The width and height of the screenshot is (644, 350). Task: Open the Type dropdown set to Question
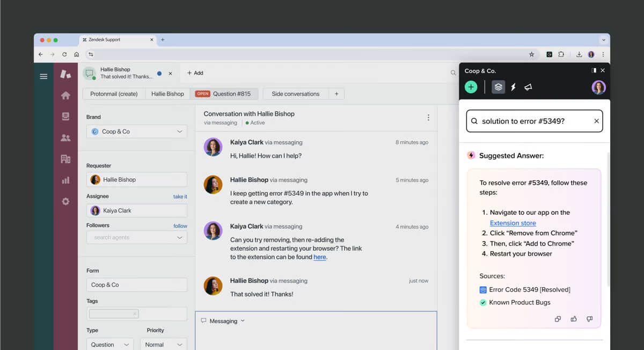tap(110, 345)
